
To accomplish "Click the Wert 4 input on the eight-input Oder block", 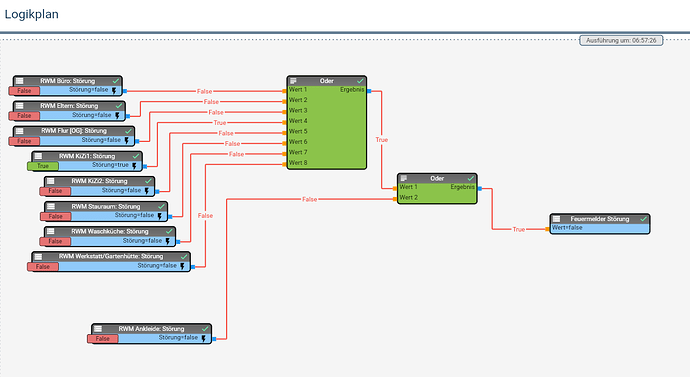I will tap(298, 121).
